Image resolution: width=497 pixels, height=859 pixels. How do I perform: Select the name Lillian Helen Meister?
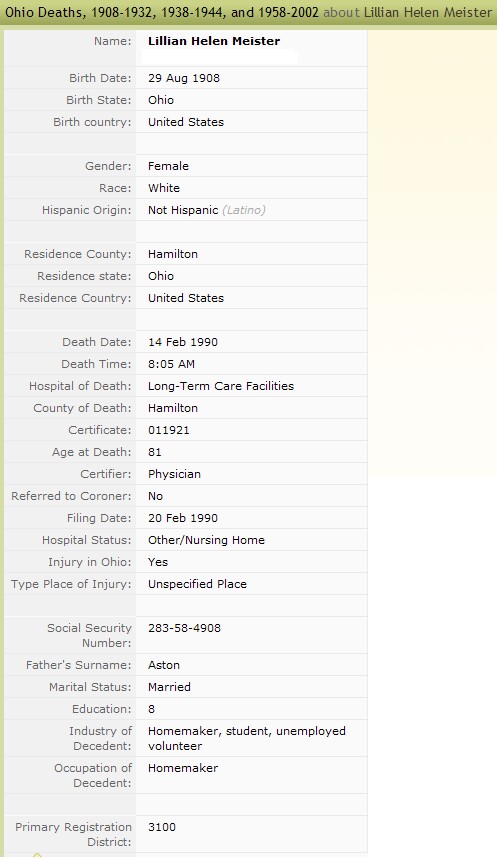[x=214, y=41]
